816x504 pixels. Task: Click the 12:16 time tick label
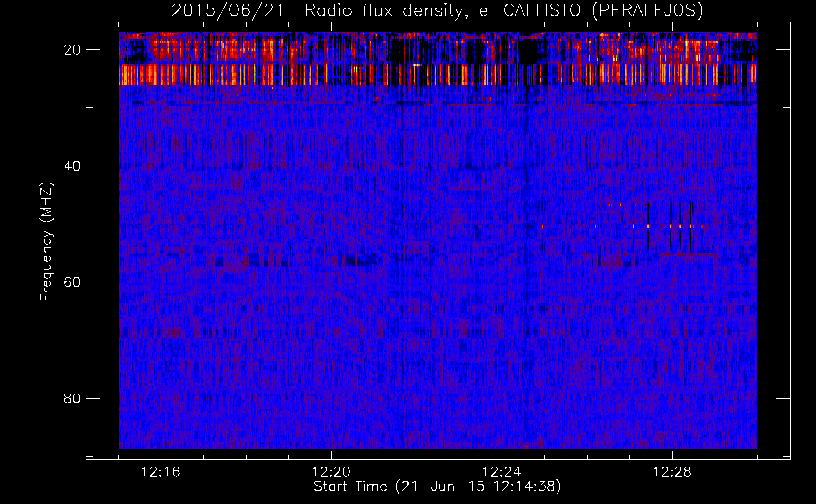(x=161, y=472)
